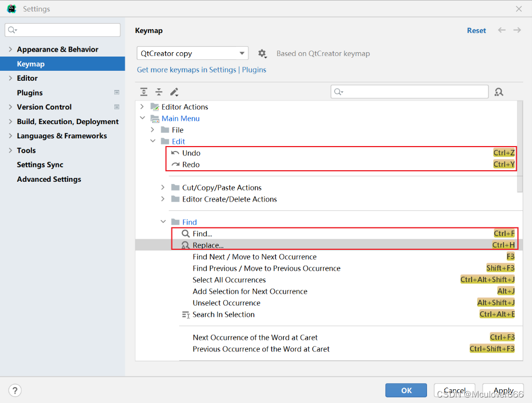532x403 pixels.
Task: Click the keymap list vertical scrollbar
Action: pyautogui.click(x=520, y=147)
